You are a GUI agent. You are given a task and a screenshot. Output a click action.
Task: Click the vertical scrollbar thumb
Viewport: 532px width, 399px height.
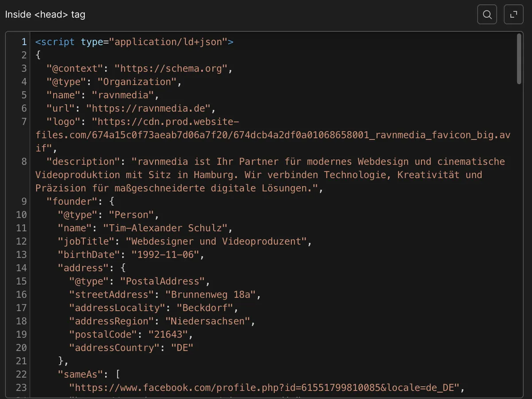point(519,59)
